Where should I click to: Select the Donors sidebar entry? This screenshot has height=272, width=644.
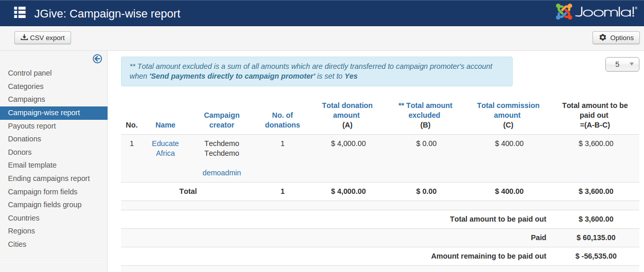click(20, 152)
